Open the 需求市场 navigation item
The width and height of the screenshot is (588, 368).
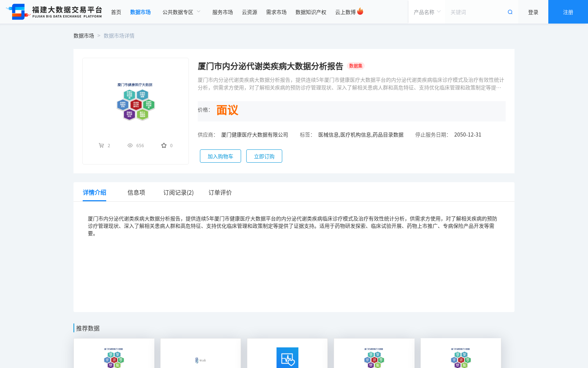pyautogui.click(x=276, y=12)
